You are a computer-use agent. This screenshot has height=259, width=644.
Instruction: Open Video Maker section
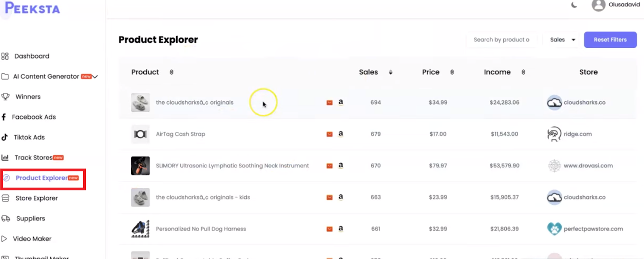pos(32,239)
